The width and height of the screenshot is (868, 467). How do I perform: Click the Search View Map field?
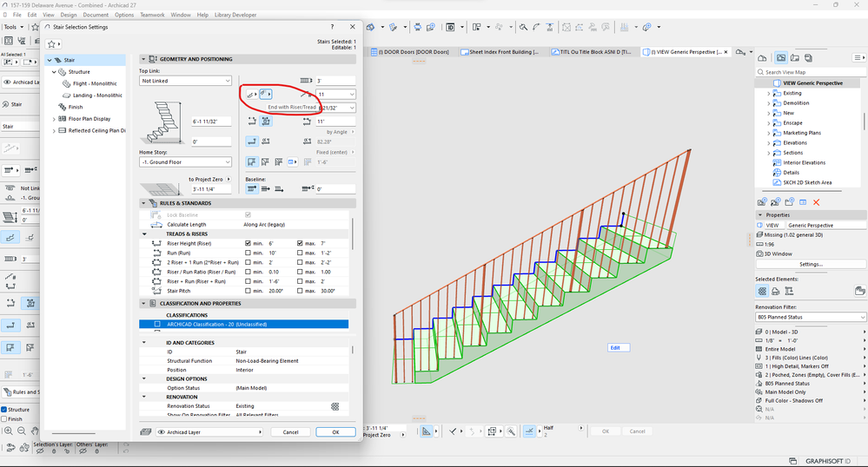coord(811,72)
